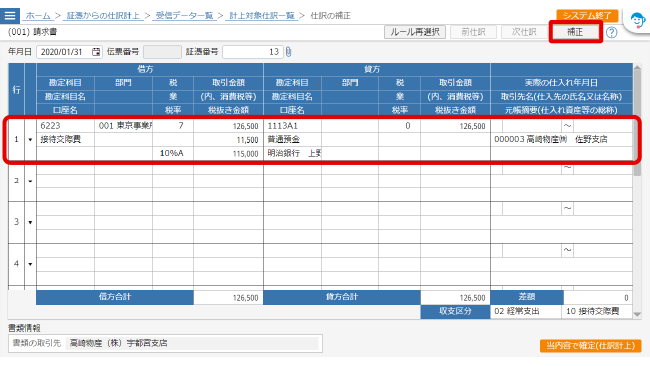Image resolution: width=650 pixels, height=366 pixels.
Task: Select debit tax code cell 7
Action: click(x=173, y=126)
